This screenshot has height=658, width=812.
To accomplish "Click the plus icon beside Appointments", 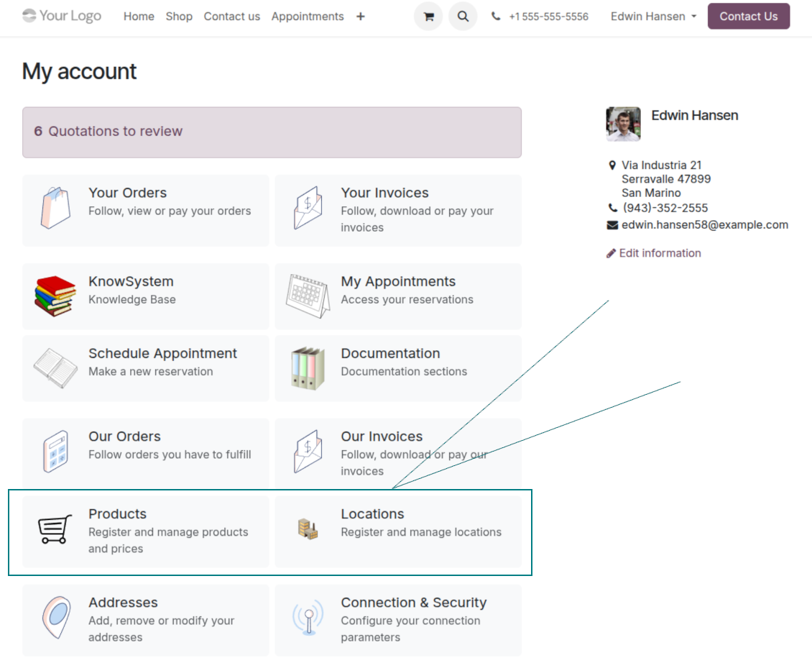I will 361,17.
